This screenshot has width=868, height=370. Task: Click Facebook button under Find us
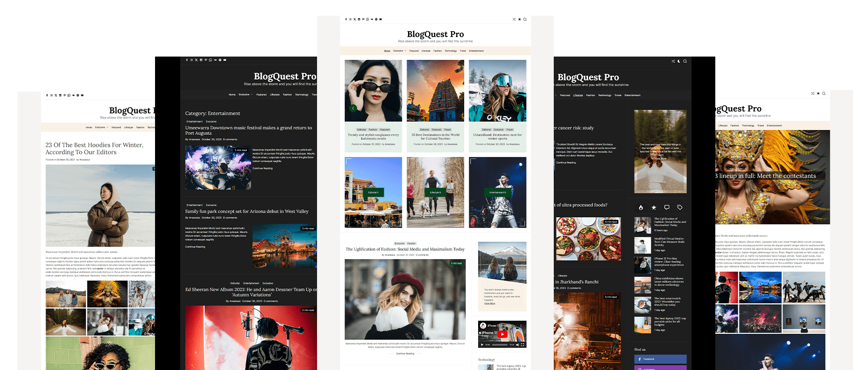coord(660,359)
